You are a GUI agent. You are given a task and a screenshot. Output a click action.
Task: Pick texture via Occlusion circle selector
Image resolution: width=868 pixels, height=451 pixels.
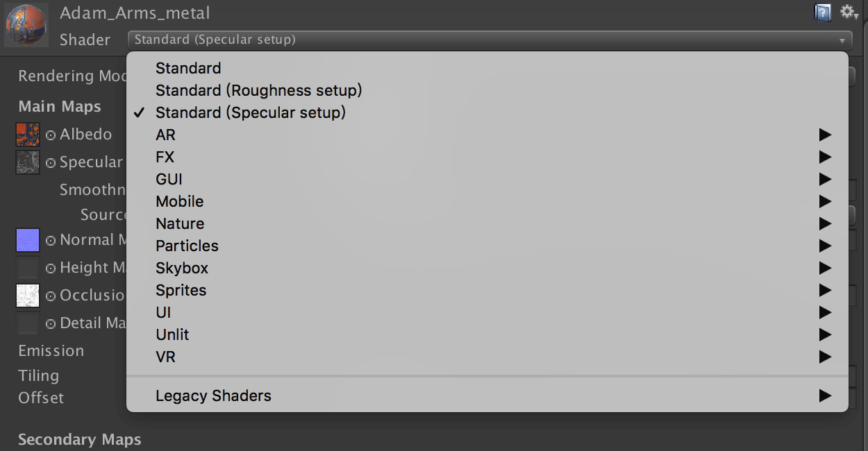[51, 296]
